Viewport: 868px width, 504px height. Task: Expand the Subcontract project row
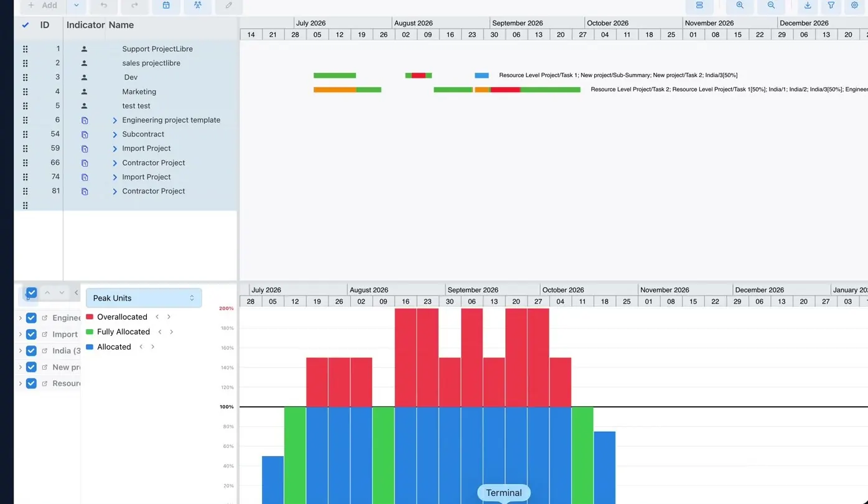point(115,134)
